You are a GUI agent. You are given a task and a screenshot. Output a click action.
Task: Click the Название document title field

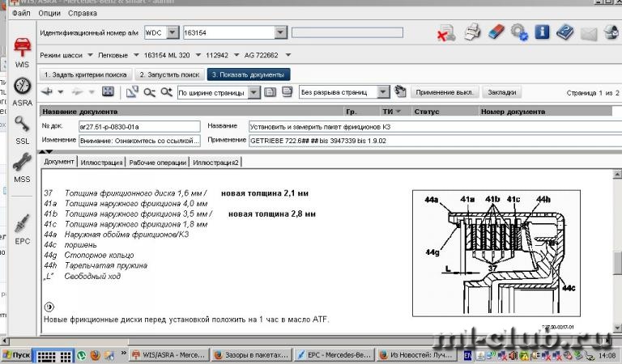[435, 127]
